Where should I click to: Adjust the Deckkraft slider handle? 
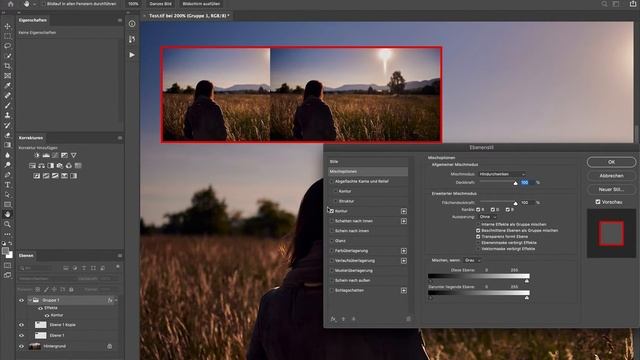tap(516, 183)
